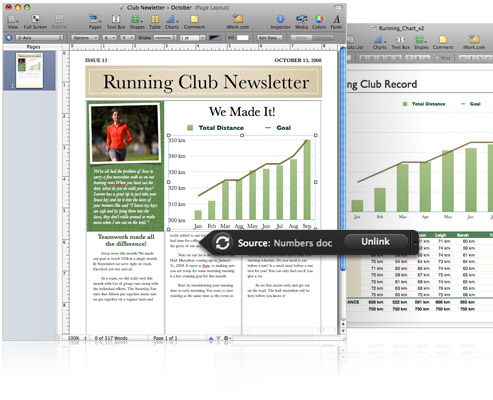This screenshot has height=400, width=493.
Task: Click the Edit Data button
Action: point(270,38)
